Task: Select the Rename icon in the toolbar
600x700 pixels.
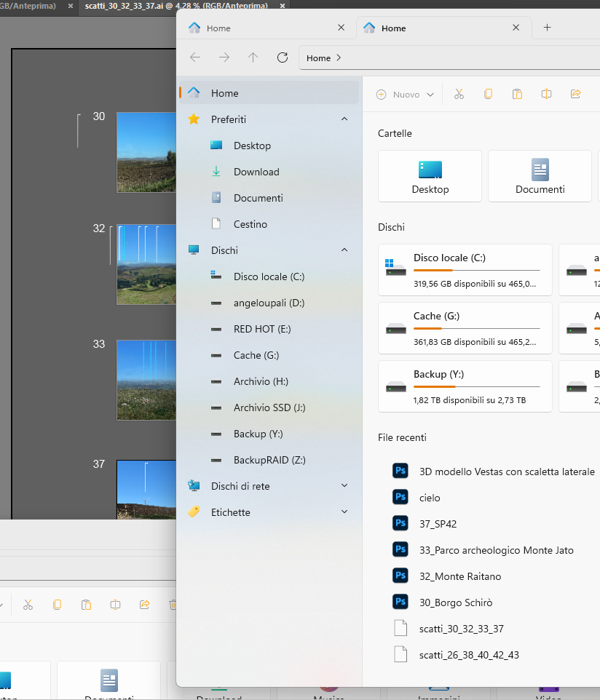Action: coord(546,94)
